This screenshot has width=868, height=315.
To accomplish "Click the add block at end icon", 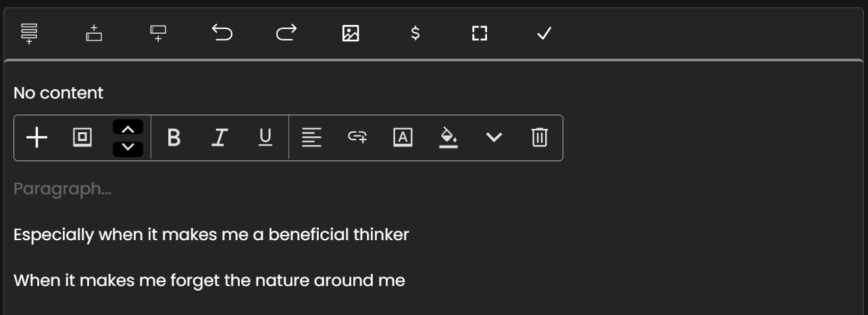I will (29, 33).
